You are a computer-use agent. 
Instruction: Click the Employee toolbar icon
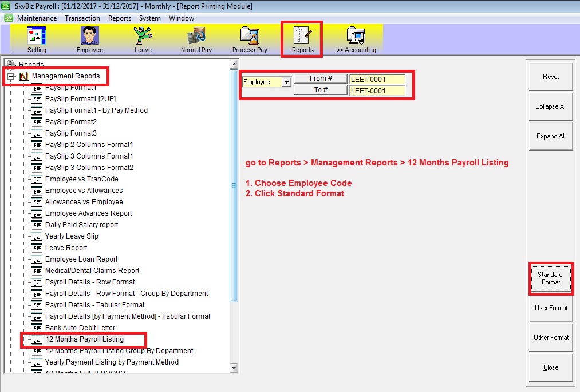[x=89, y=37]
